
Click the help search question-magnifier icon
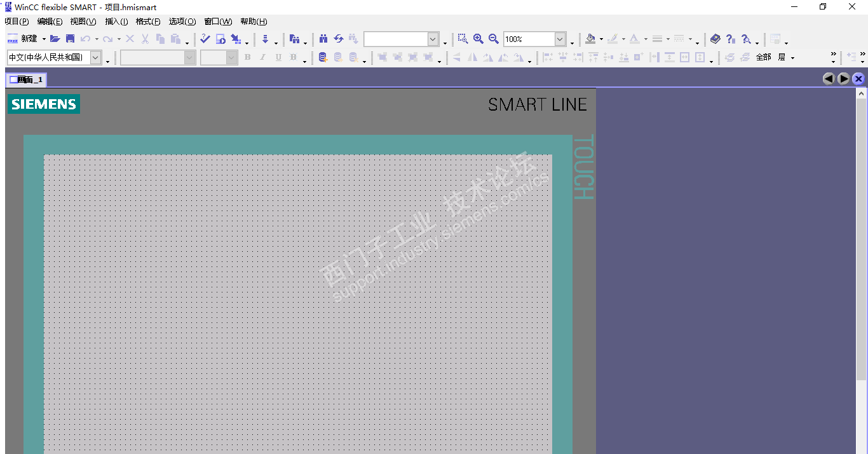[746, 39]
